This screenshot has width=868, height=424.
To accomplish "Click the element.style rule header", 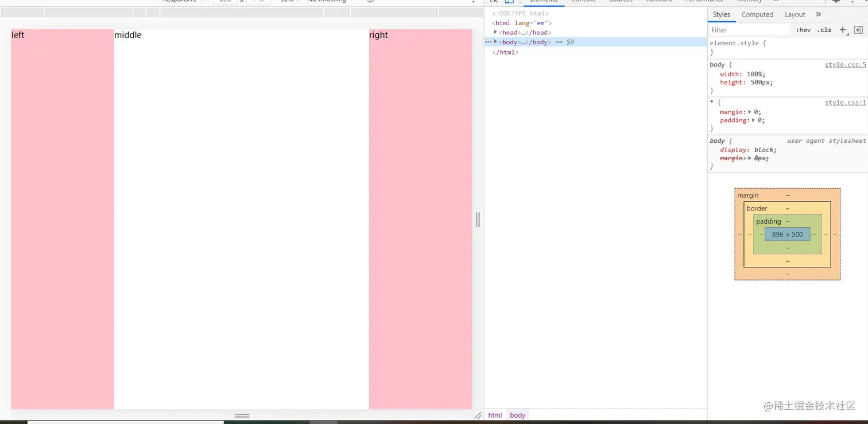I will [x=738, y=43].
